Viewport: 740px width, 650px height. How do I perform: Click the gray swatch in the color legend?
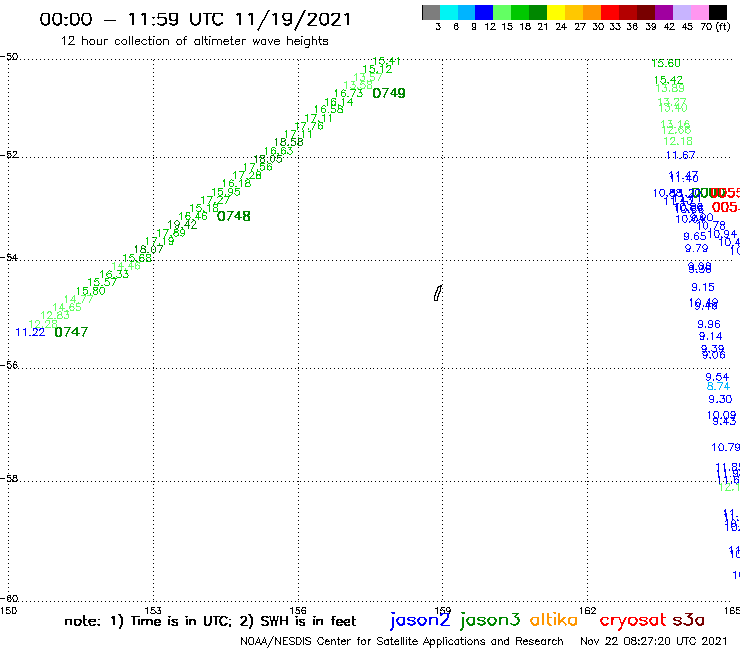click(431, 12)
